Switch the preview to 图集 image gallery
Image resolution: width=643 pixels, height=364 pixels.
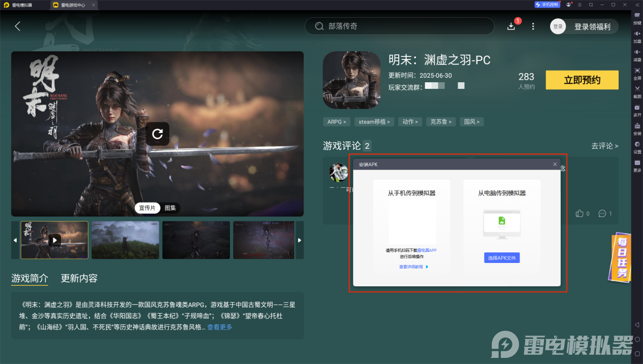coord(170,208)
